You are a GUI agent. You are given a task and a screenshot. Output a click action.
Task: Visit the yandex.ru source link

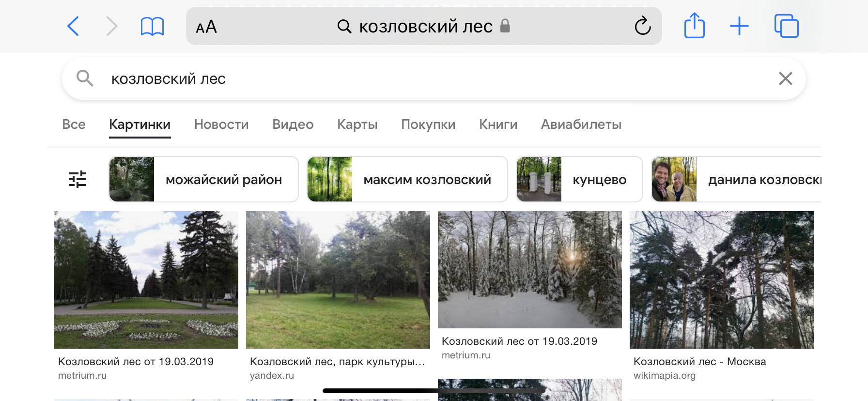[272, 376]
